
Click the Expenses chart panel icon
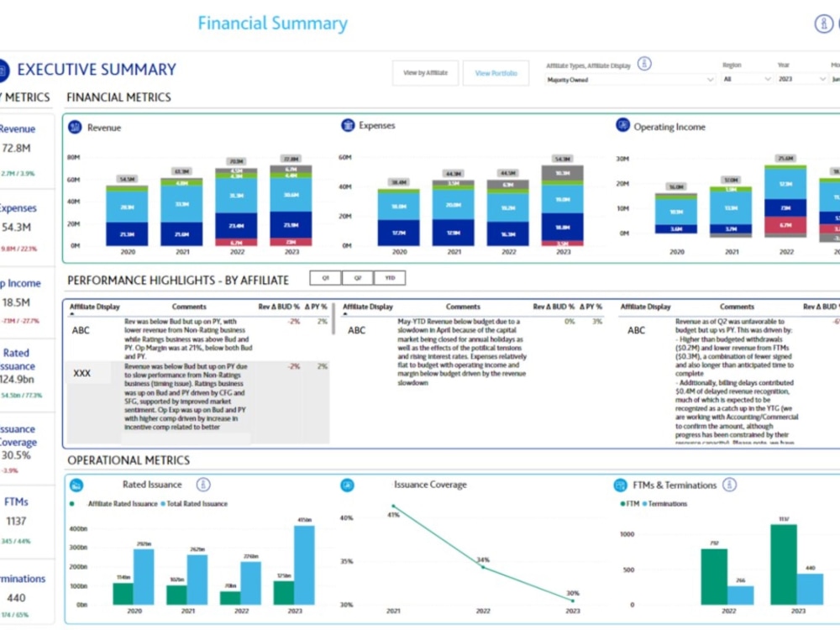click(x=347, y=124)
